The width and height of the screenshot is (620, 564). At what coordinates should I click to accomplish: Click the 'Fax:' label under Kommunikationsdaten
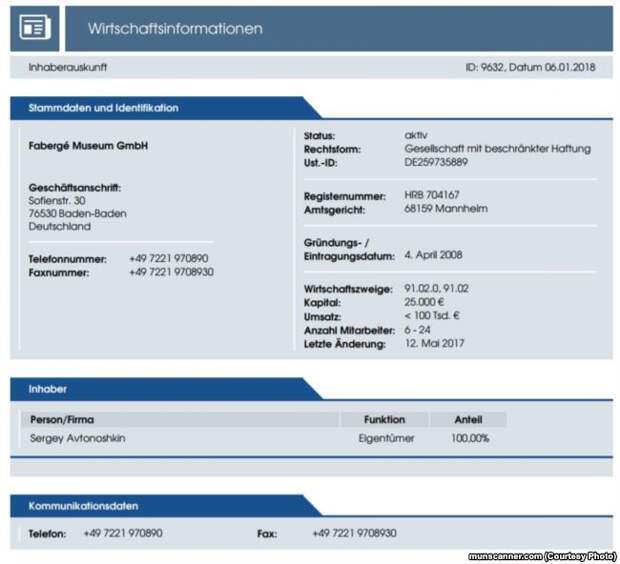[267, 534]
